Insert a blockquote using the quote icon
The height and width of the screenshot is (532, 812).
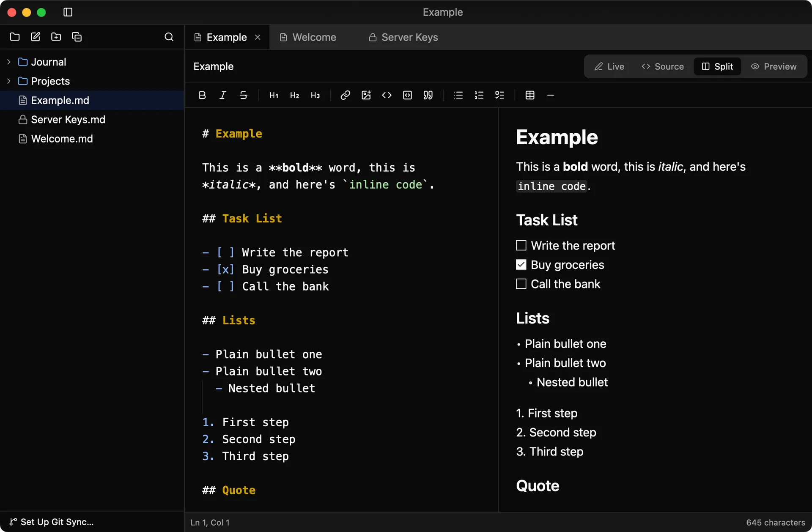coord(428,95)
